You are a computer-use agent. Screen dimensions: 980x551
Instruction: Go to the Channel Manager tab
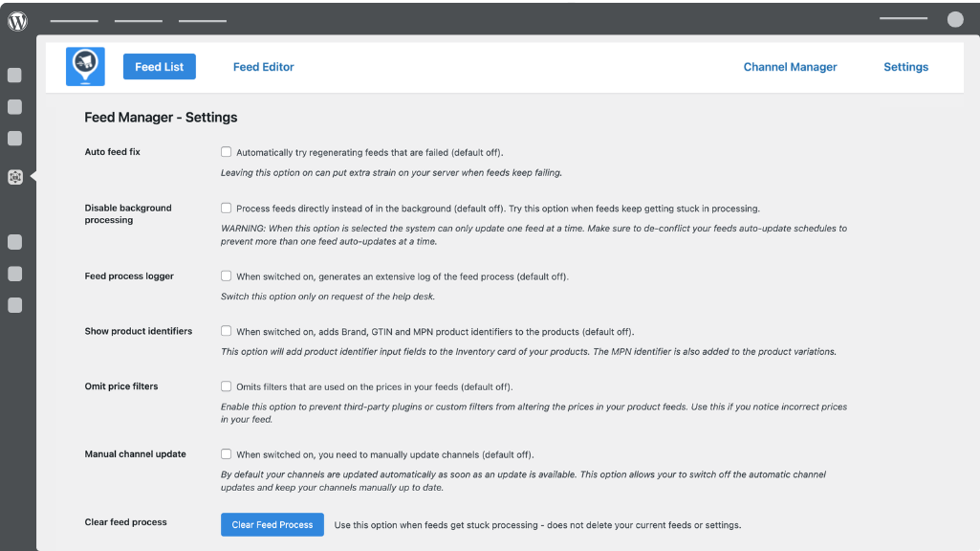click(x=790, y=67)
